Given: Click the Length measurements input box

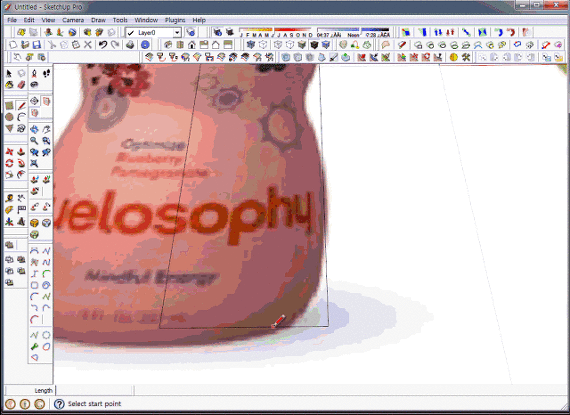Looking at the screenshot, I should (x=95, y=391).
